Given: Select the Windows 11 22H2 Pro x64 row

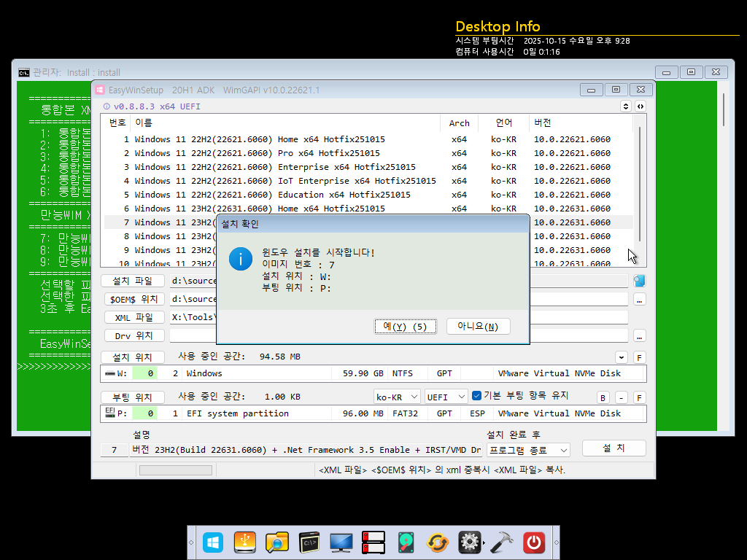Looking at the screenshot, I should pyautogui.click(x=368, y=153).
